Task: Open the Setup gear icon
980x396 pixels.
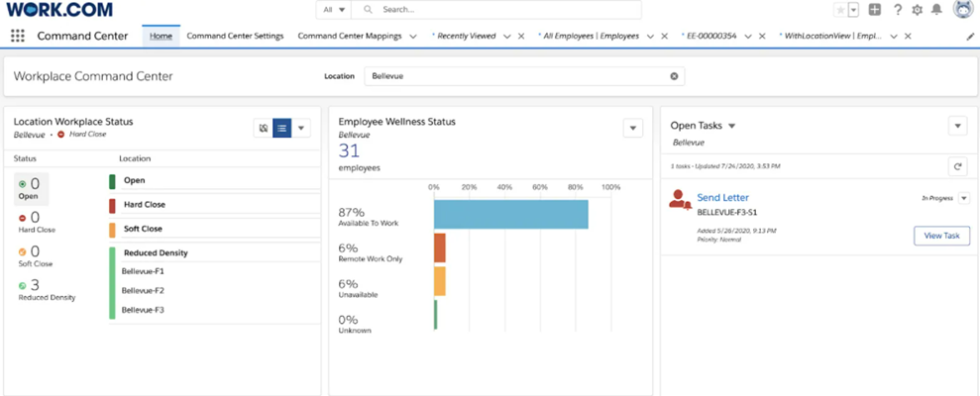Action: pos(917,10)
